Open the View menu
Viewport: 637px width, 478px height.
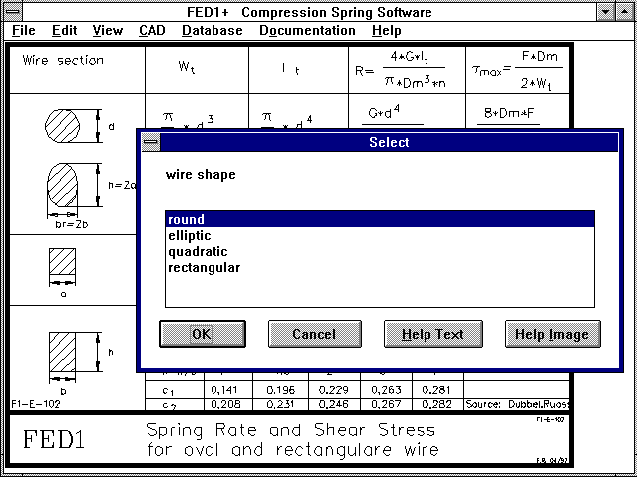point(107,30)
